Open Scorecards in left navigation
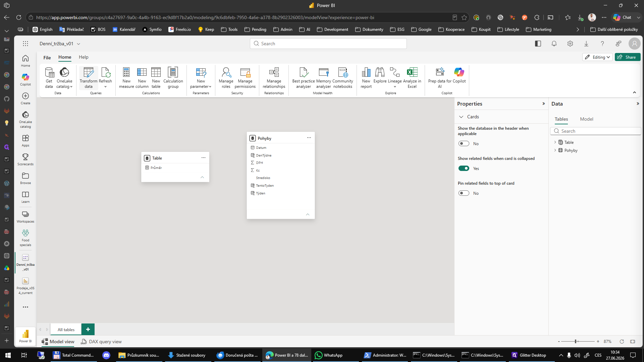Viewport: 644px width, 362px height. click(x=25, y=160)
